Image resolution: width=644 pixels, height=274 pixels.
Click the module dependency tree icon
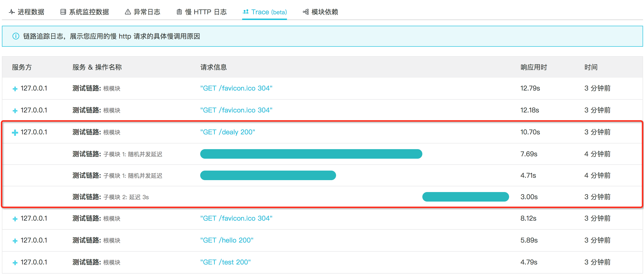click(306, 12)
